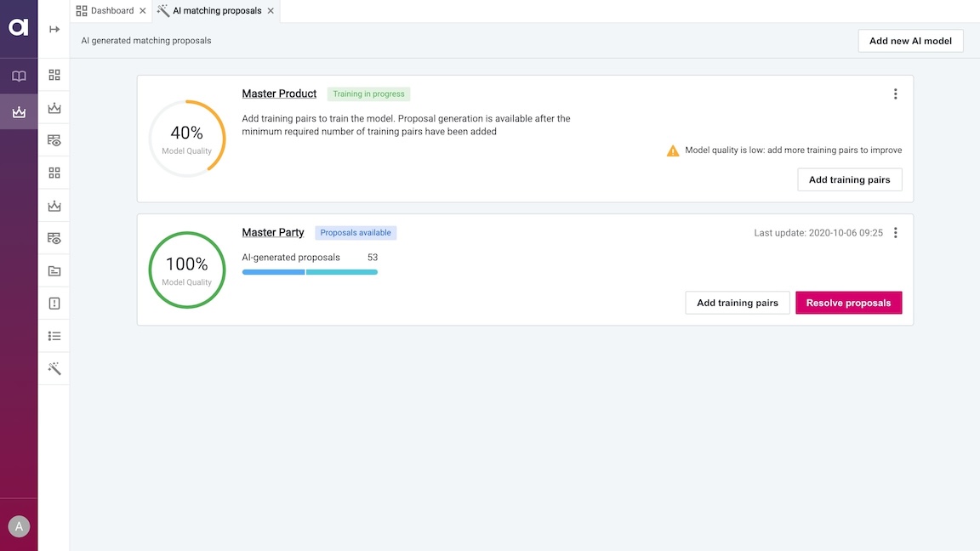Viewport: 980px width, 551px height.
Task: Click the Add new AI model button
Action: (910, 41)
